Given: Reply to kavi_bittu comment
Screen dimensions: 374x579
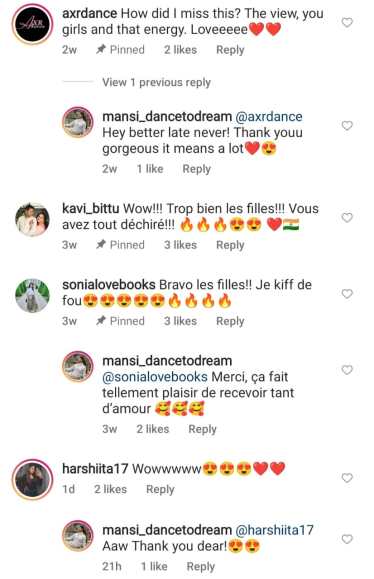Looking at the screenshot, I should point(230,245).
